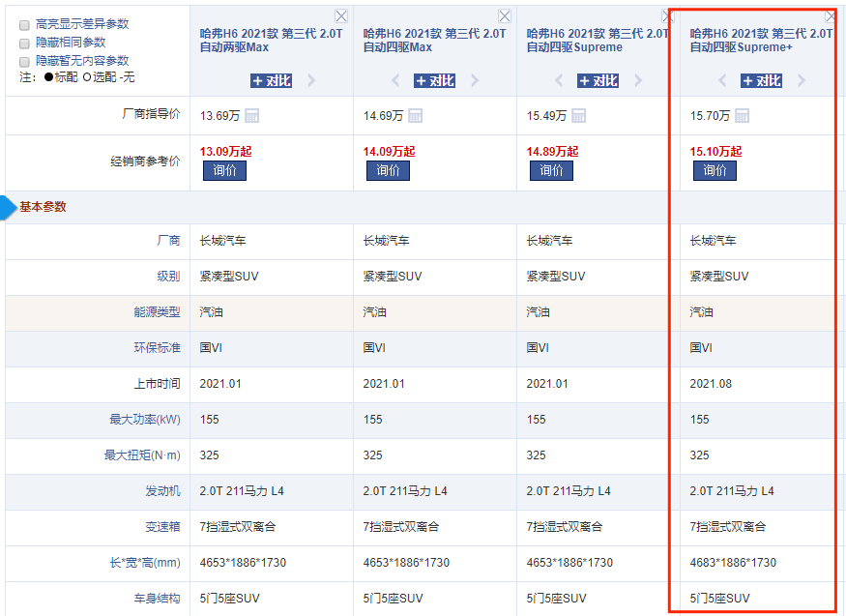The image size is (846, 616).
Task: Click the 上市时间 row label
Action: (157, 384)
